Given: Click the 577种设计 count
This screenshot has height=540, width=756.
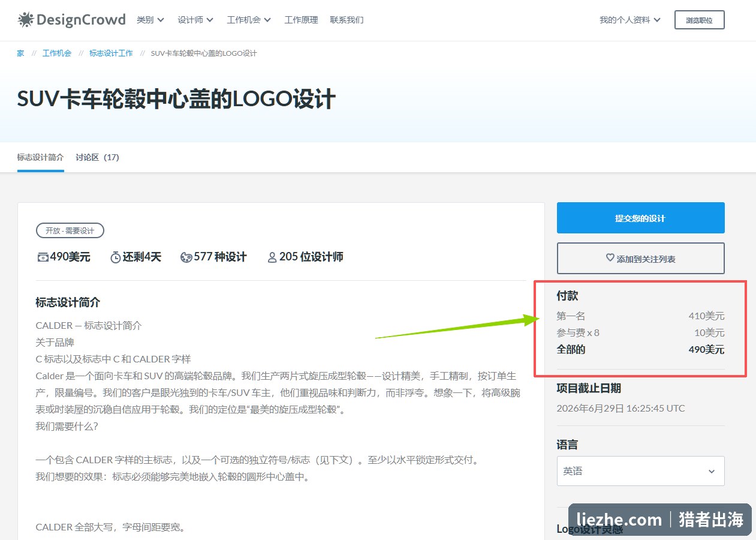Looking at the screenshot, I should [221, 257].
